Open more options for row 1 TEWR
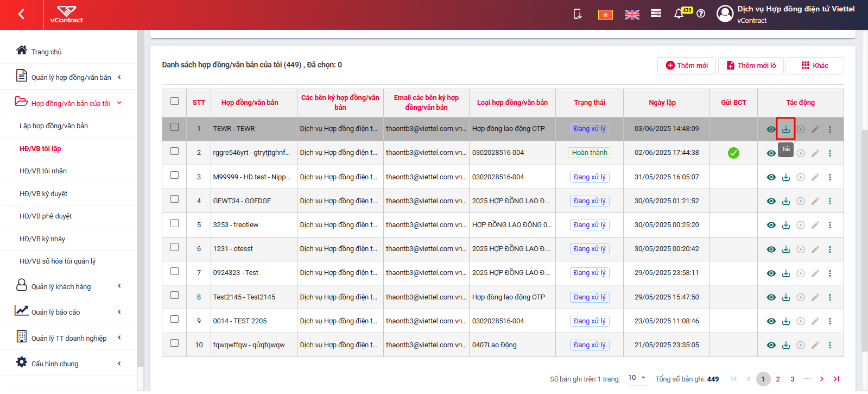The height and width of the screenshot is (394, 868). click(x=829, y=129)
